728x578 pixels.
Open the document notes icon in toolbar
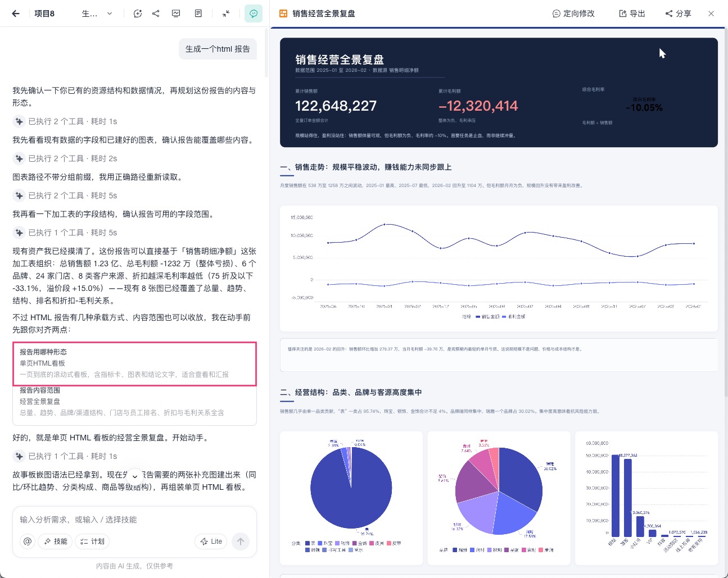[198, 13]
